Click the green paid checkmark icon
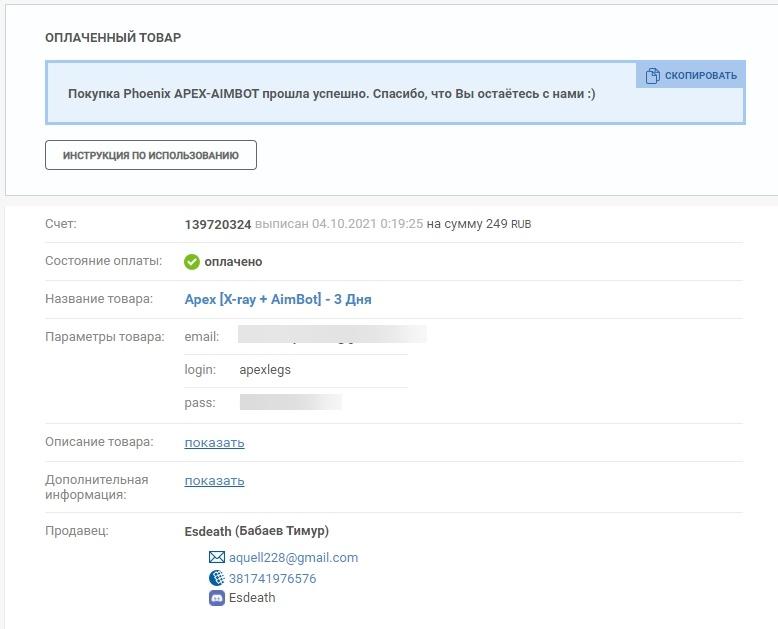The image size is (778, 629). pos(192,262)
